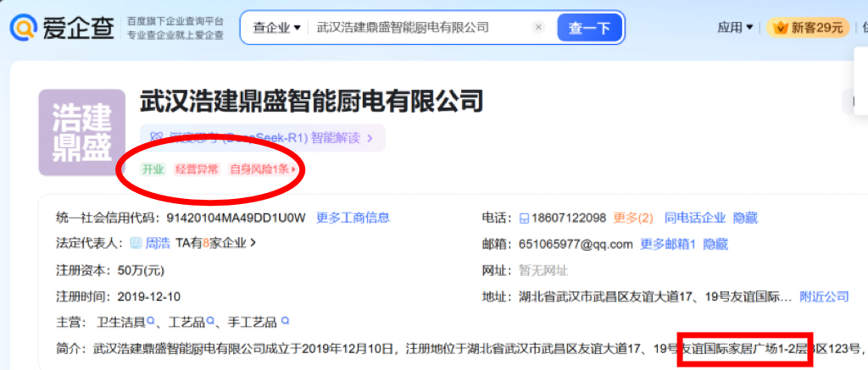Clear the search box with the X icon
The height and width of the screenshot is (370, 868).
538,28
